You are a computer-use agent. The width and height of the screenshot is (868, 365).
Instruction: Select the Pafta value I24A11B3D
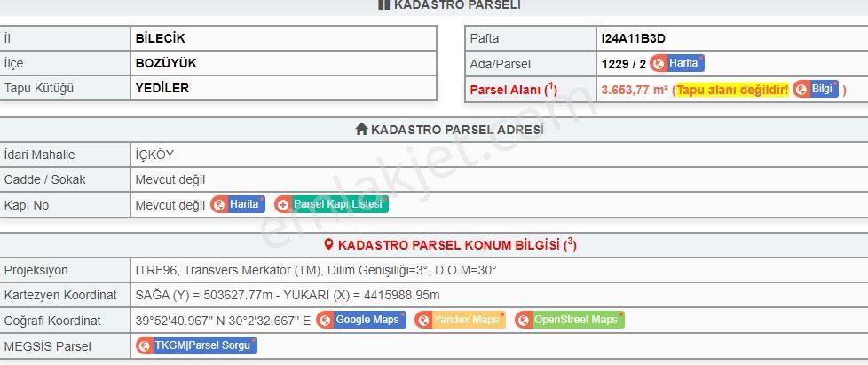point(634,38)
